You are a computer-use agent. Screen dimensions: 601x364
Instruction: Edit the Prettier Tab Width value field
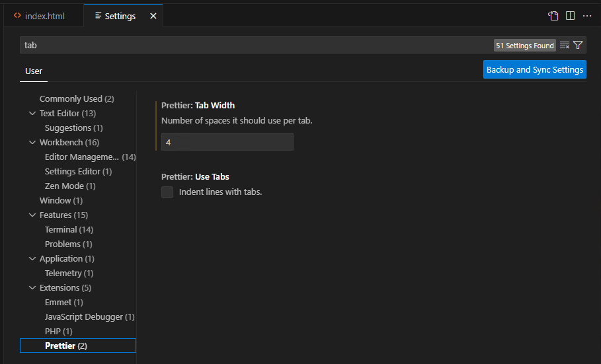click(x=227, y=142)
